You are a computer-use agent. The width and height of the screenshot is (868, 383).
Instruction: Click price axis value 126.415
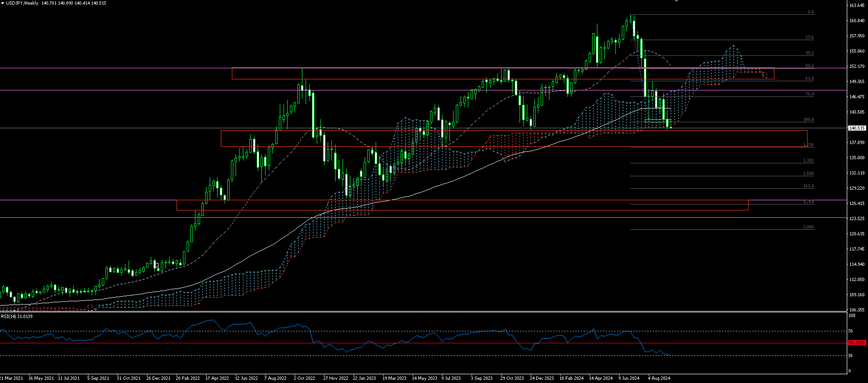tap(857, 203)
